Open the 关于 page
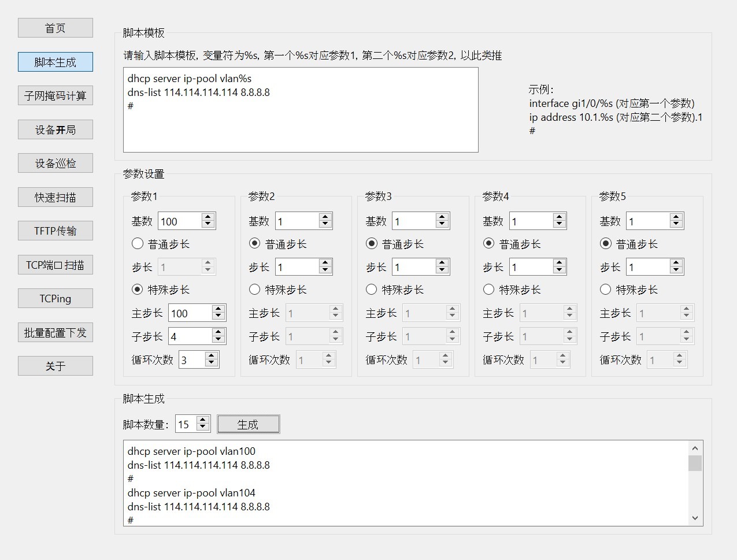Screen dimensions: 737x560 click(55, 366)
